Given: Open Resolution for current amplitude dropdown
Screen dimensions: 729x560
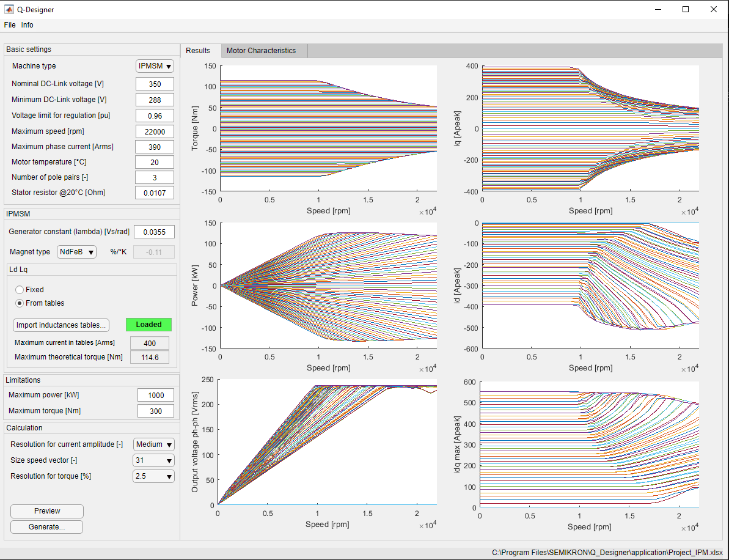Looking at the screenshot, I should click(x=153, y=444).
